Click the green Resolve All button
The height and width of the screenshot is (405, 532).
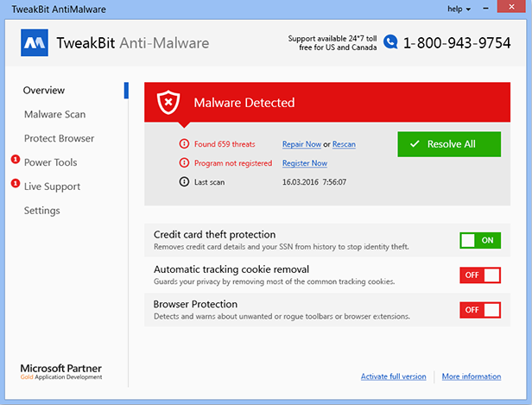(449, 144)
